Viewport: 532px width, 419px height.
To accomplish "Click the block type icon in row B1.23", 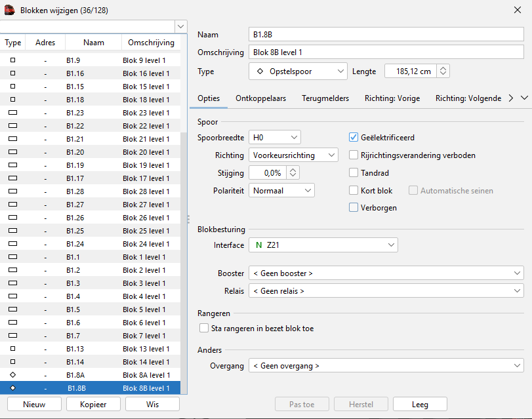I will click(13, 113).
